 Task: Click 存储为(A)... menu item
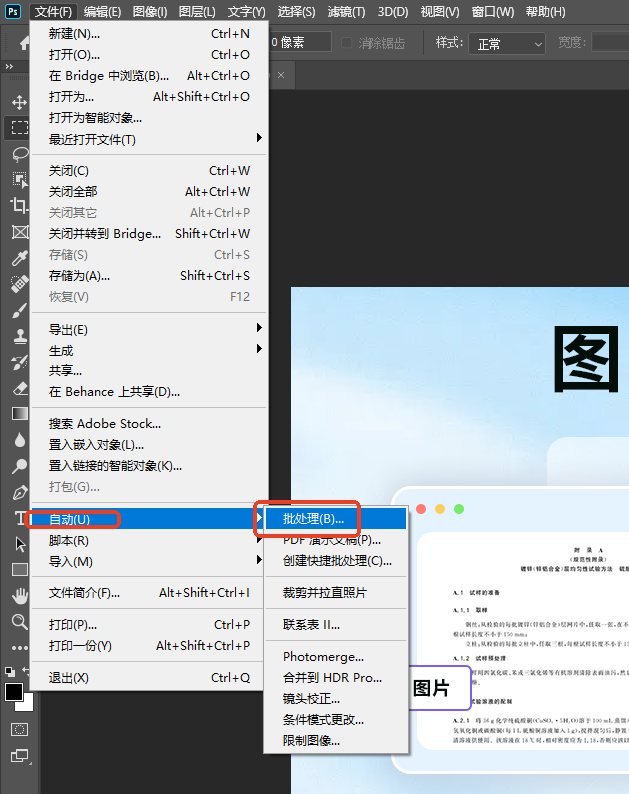click(149, 275)
